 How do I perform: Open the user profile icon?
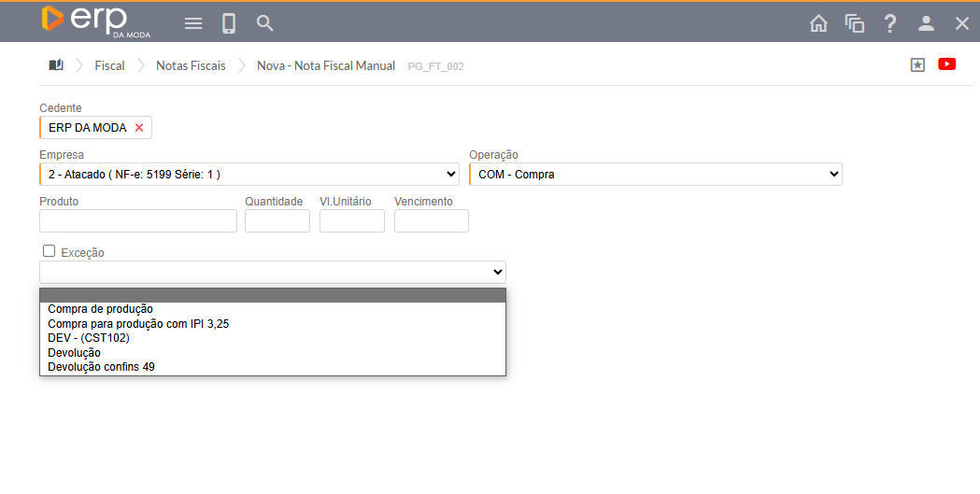[x=926, y=23]
